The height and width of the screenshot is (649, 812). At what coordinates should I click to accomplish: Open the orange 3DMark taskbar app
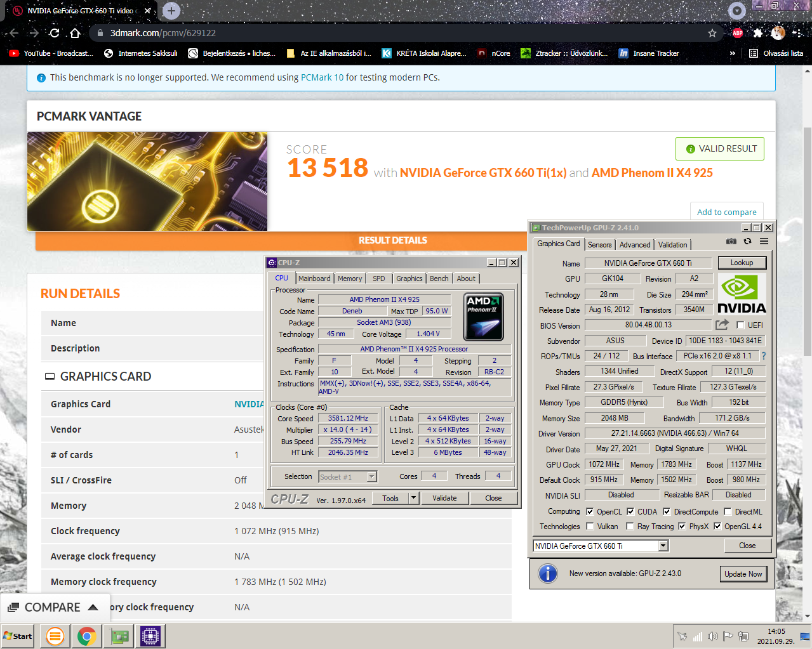[x=55, y=636]
